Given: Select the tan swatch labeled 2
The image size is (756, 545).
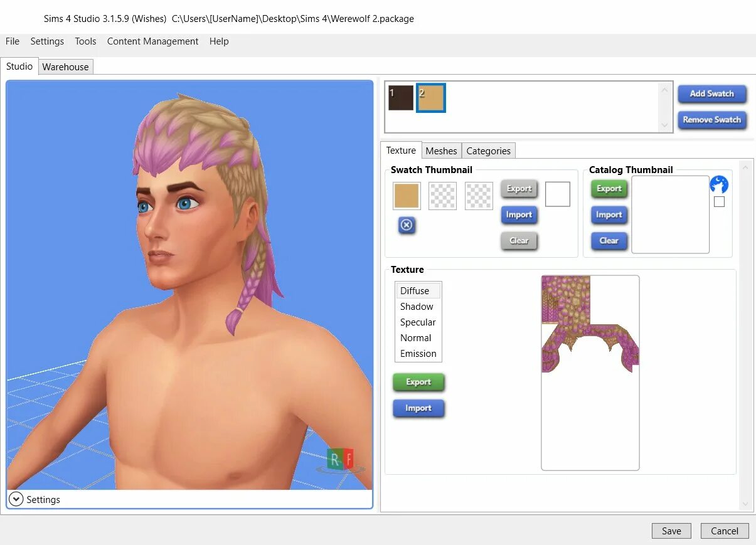Looking at the screenshot, I should pyautogui.click(x=430, y=97).
